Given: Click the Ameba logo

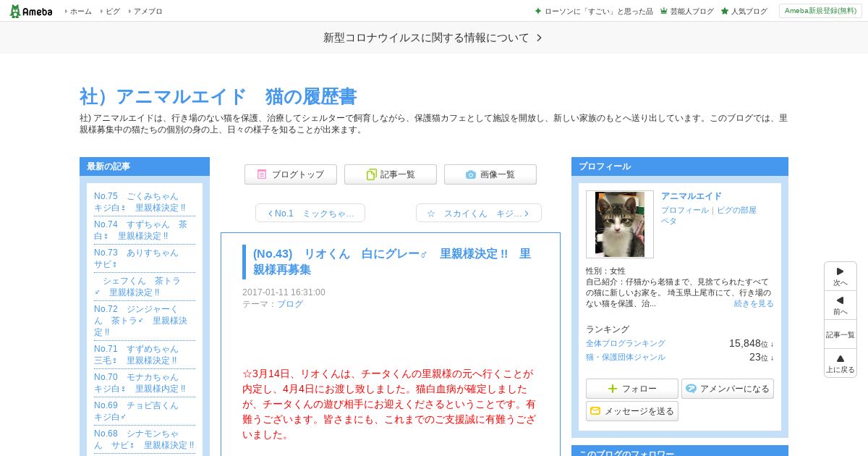Looking at the screenshot, I should (x=31, y=11).
